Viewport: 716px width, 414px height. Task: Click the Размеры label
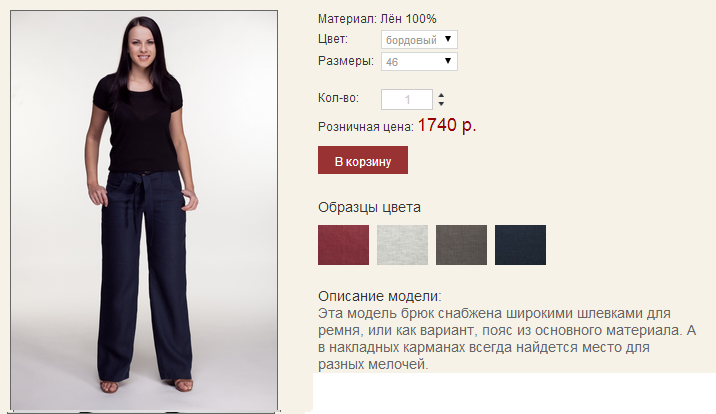click(346, 61)
